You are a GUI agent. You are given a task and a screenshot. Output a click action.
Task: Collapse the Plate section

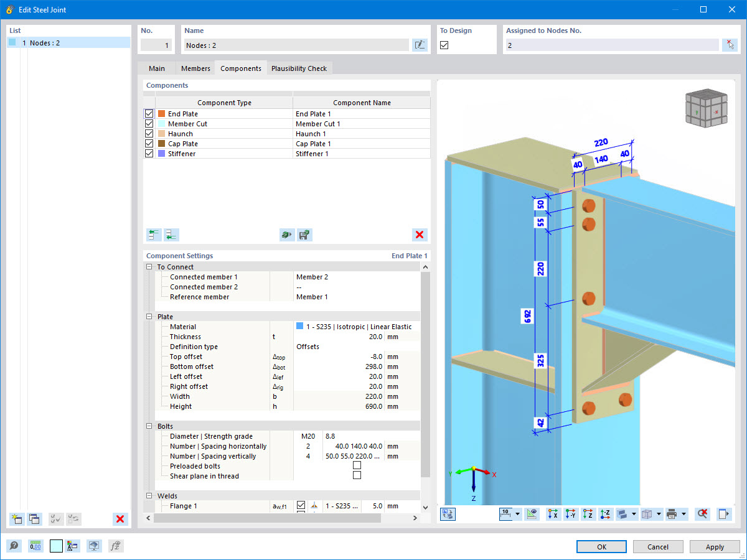(x=149, y=317)
